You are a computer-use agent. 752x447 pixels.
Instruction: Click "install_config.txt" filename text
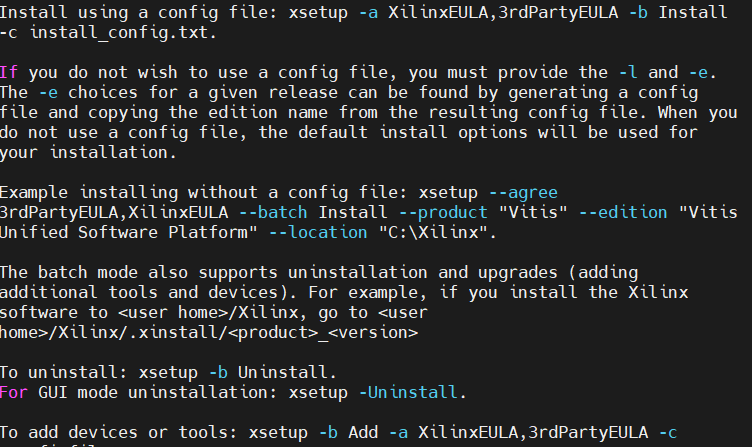pyautogui.click(x=119, y=33)
